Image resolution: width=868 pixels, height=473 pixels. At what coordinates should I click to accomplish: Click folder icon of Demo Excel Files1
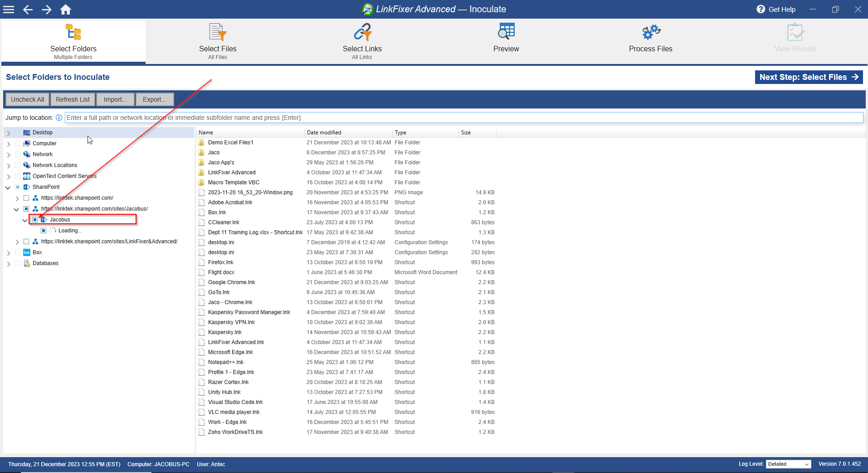pyautogui.click(x=201, y=143)
